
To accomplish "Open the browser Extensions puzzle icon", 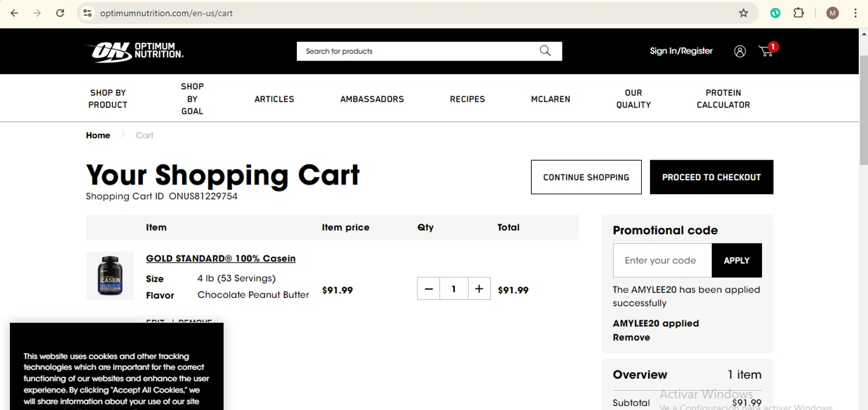I will pos(799,13).
